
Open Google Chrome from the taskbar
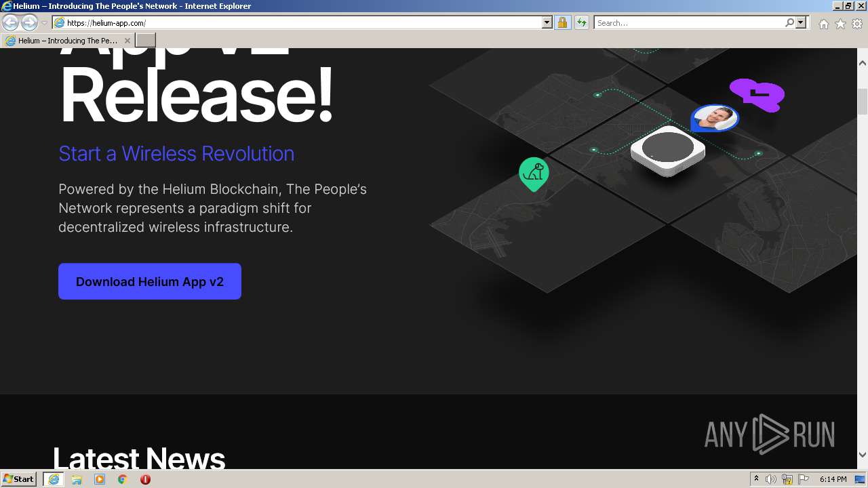(123, 479)
